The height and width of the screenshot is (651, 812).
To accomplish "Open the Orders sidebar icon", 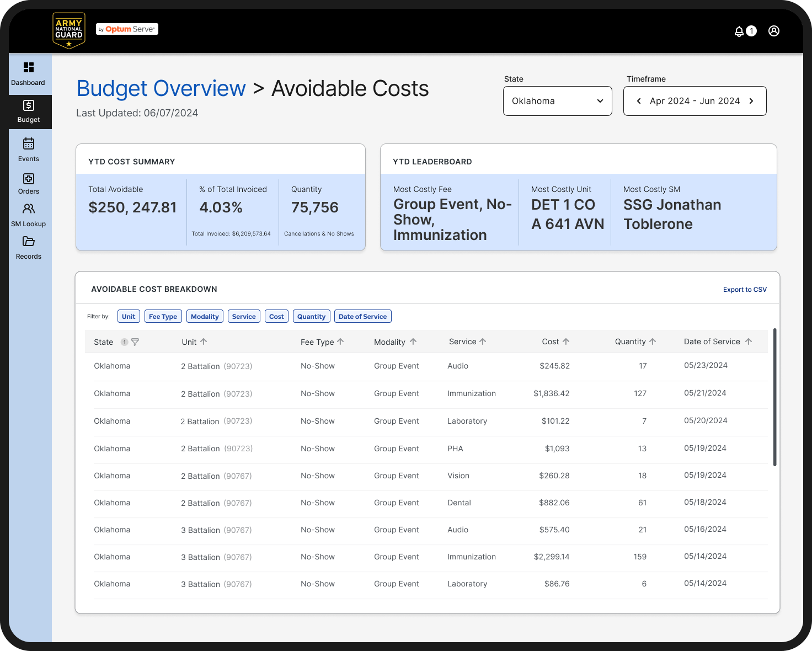I will (x=29, y=179).
